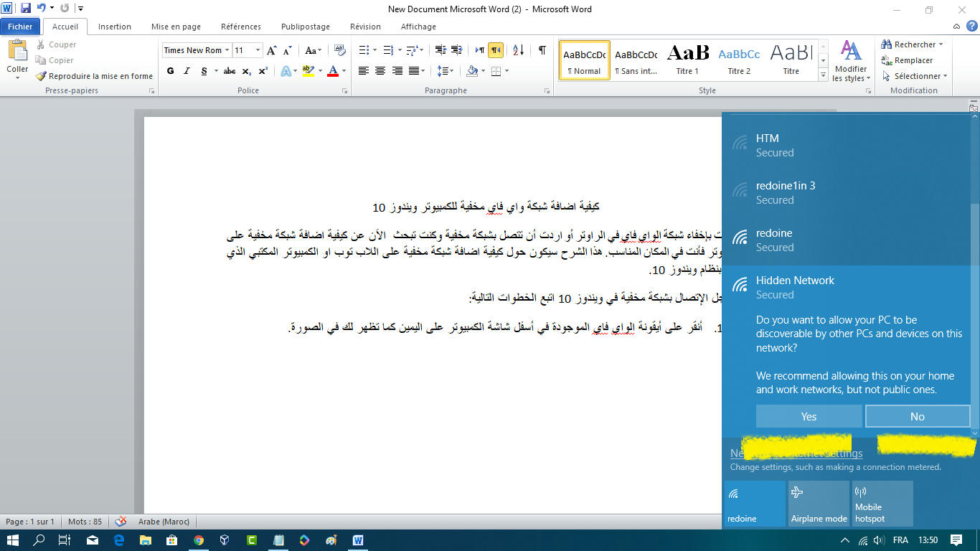Open File Explorer from the taskbar
Viewport: 980px width, 551px height.
tap(146, 540)
